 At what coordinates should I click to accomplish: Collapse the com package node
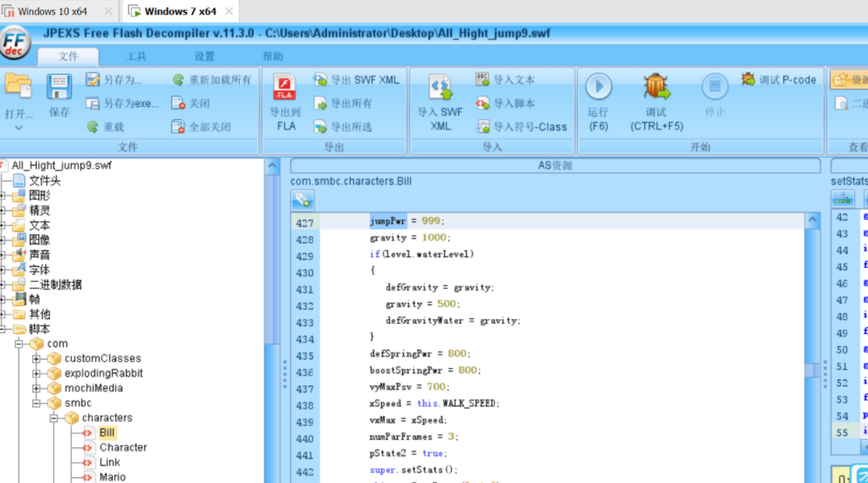tap(19, 344)
